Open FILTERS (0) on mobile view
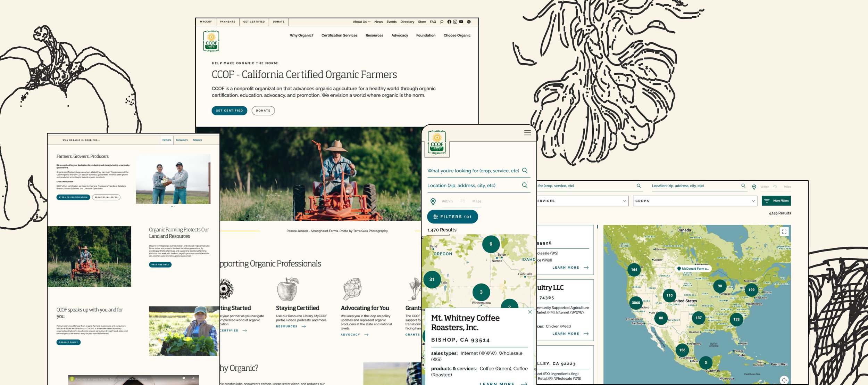 (x=452, y=217)
